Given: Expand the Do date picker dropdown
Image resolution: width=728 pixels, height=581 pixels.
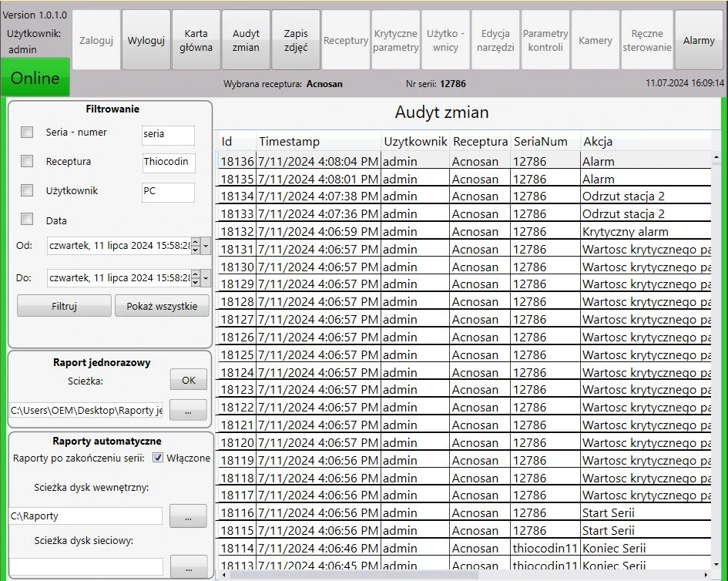Looking at the screenshot, I should (206, 278).
